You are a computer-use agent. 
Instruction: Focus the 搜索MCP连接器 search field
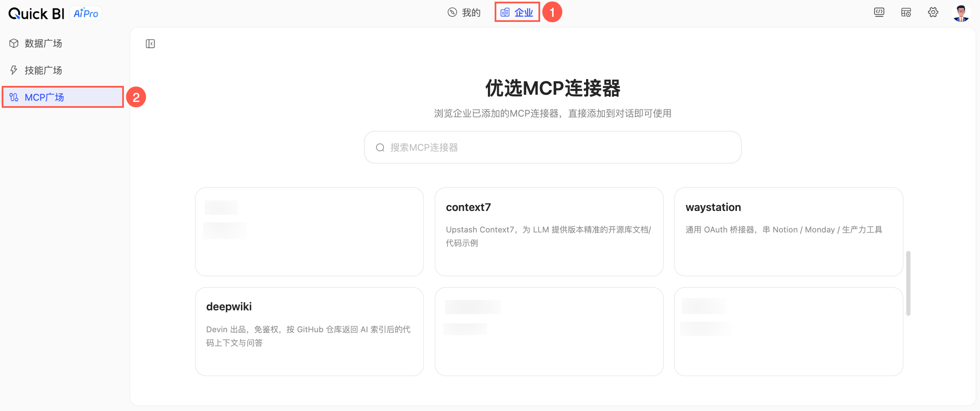point(552,147)
